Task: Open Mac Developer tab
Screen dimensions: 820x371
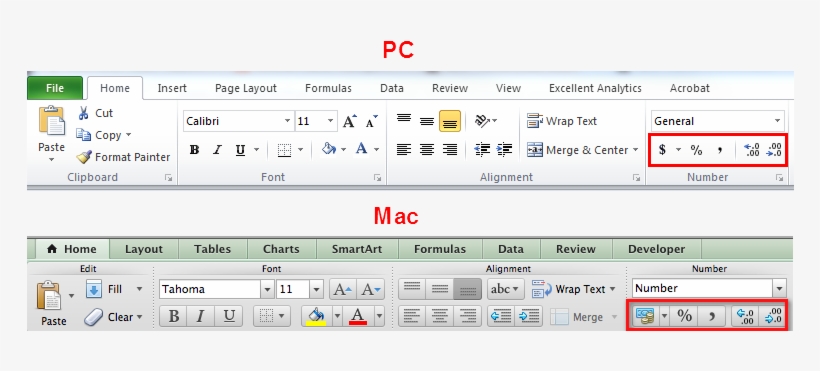Action: pos(656,249)
